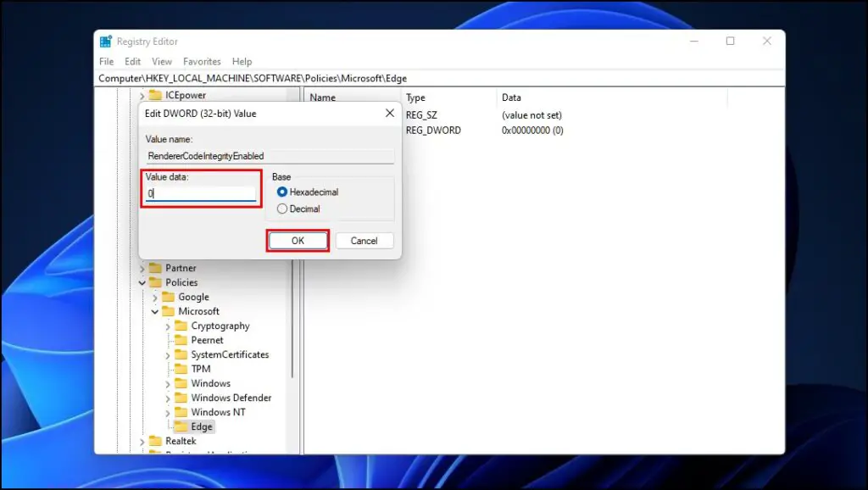Click the Edge folder icon

(x=181, y=426)
